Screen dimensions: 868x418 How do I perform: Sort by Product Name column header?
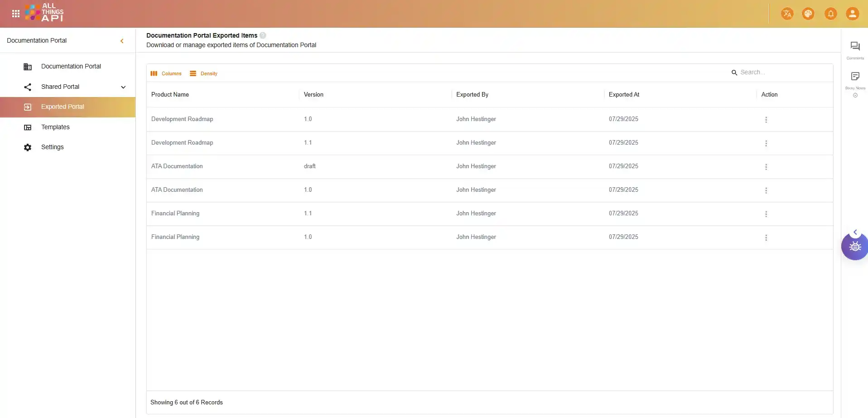[170, 95]
